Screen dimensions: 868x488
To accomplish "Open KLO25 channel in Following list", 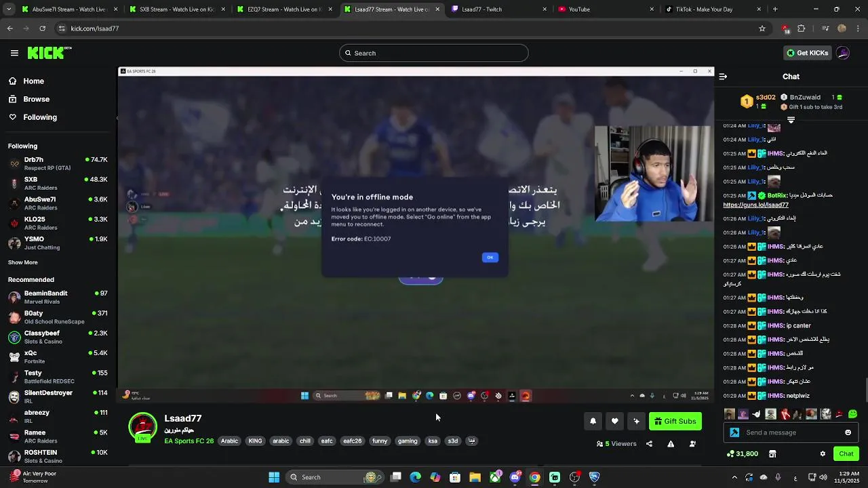I will point(58,223).
